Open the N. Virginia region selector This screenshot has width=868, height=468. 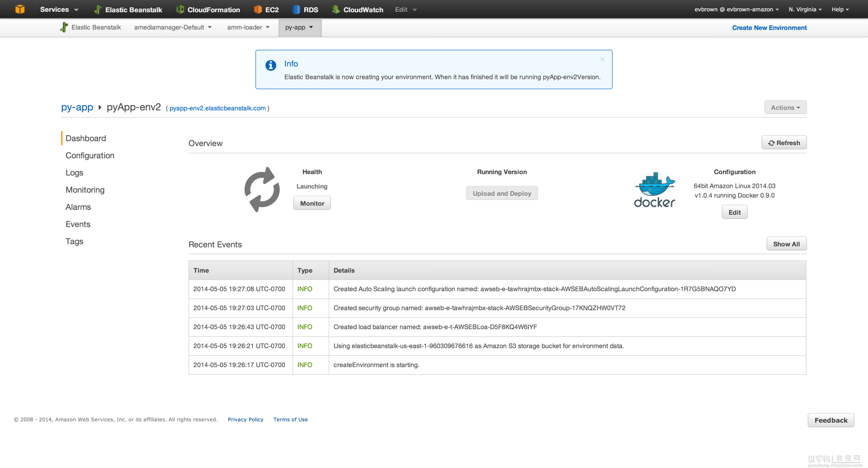pyautogui.click(x=805, y=9)
